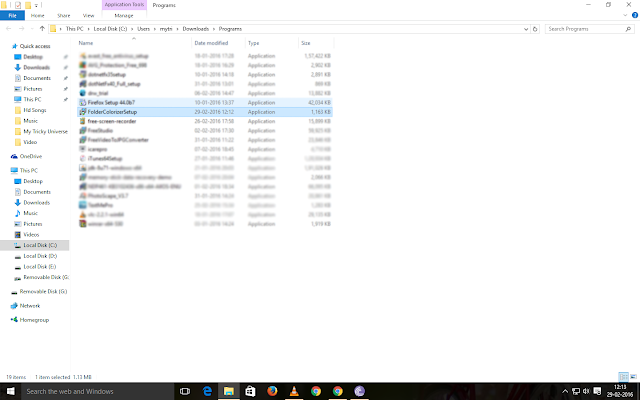Expand the chevron after Downloads in the address bar
This screenshot has height=400, width=640.
pos(214,29)
